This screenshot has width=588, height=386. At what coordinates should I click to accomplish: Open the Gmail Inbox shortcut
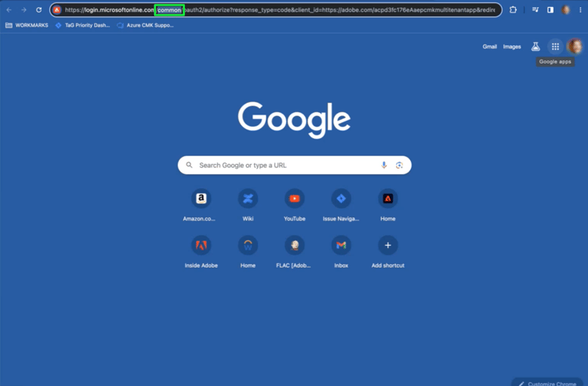(x=341, y=252)
